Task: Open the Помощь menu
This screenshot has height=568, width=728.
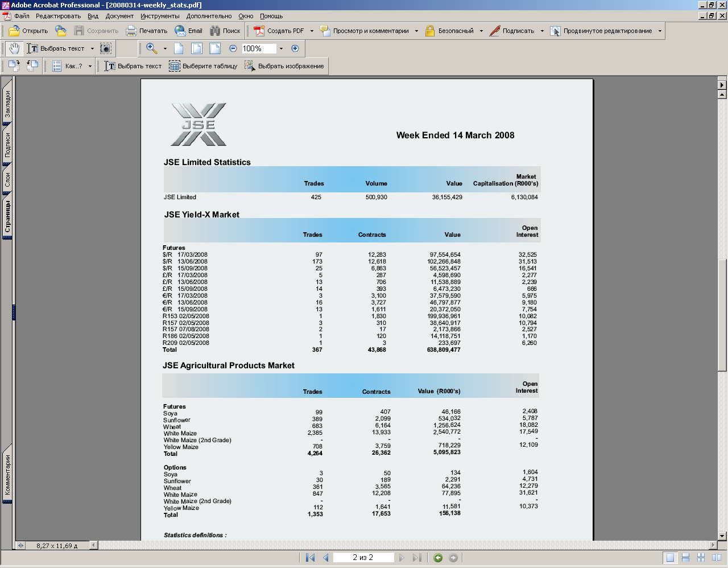Action: coord(271,16)
